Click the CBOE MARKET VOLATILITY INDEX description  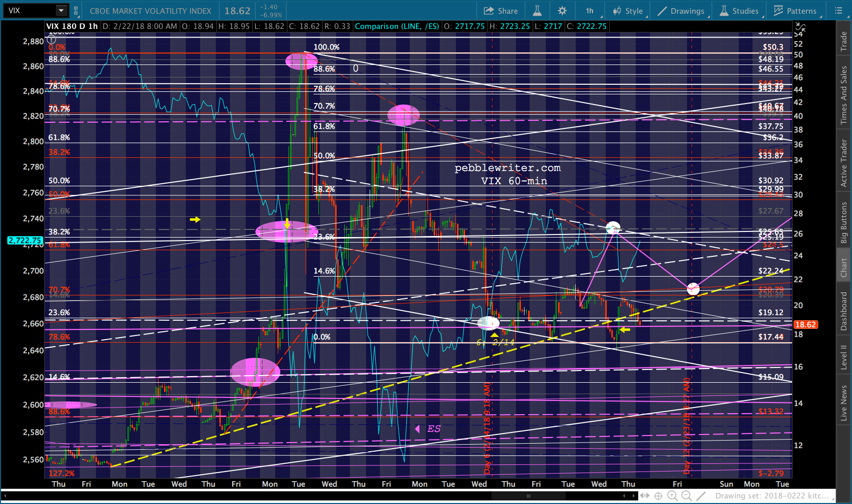(150, 11)
